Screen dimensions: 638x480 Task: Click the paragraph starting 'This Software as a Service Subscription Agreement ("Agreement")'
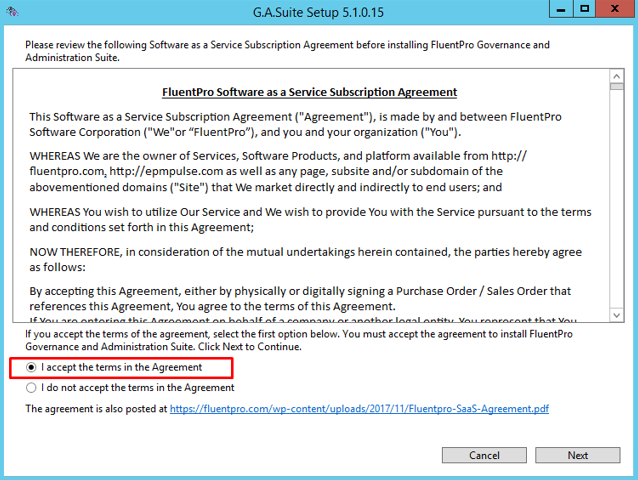[295, 124]
